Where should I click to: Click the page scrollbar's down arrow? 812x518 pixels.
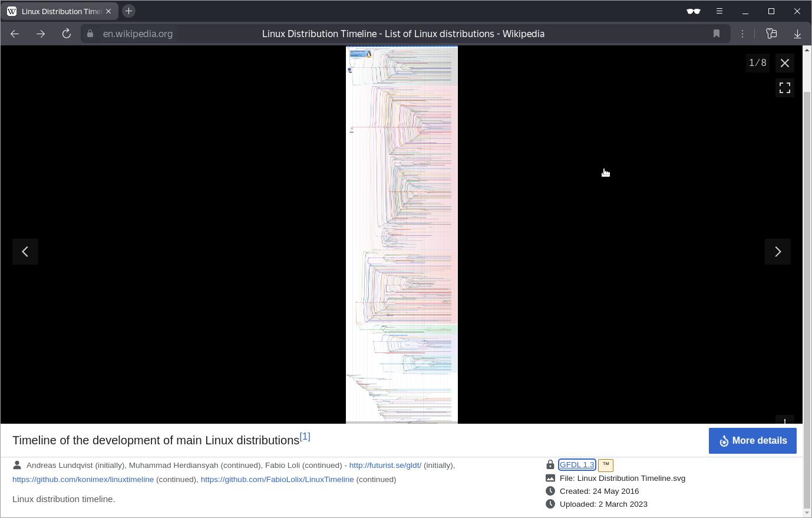point(807,513)
